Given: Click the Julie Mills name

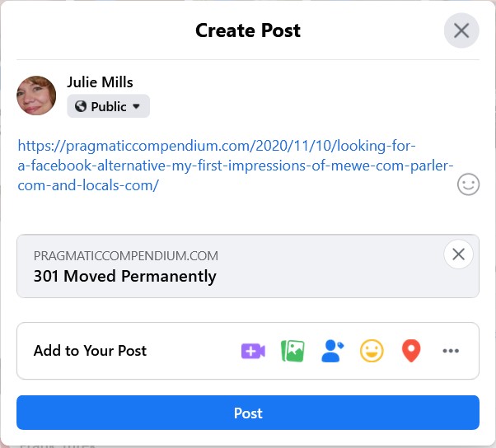Looking at the screenshot, I should pyautogui.click(x=100, y=82).
